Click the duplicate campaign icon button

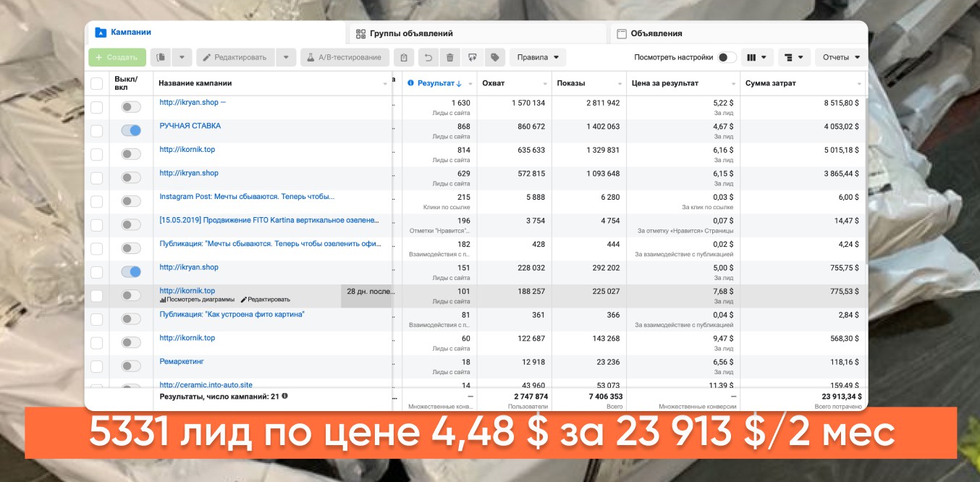coord(161,57)
